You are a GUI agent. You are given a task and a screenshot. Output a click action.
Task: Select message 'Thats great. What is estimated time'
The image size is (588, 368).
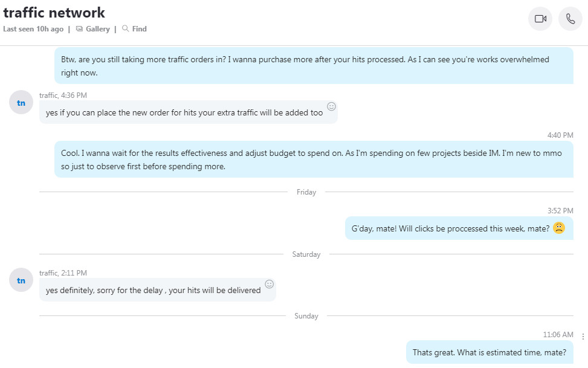(x=489, y=352)
